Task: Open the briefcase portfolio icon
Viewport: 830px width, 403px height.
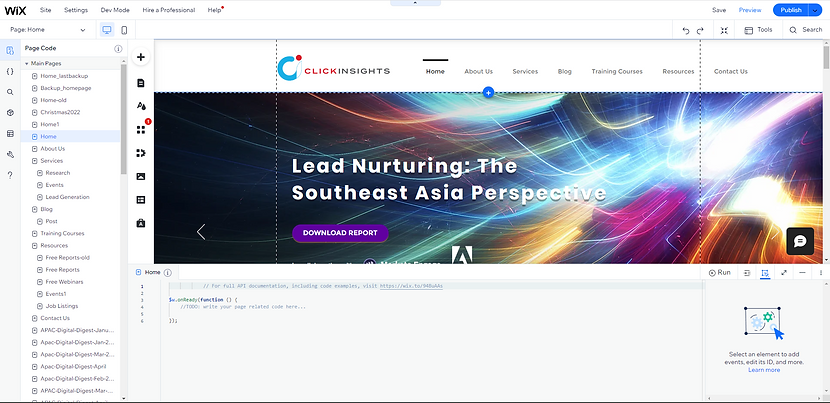Action: tap(141, 223)
